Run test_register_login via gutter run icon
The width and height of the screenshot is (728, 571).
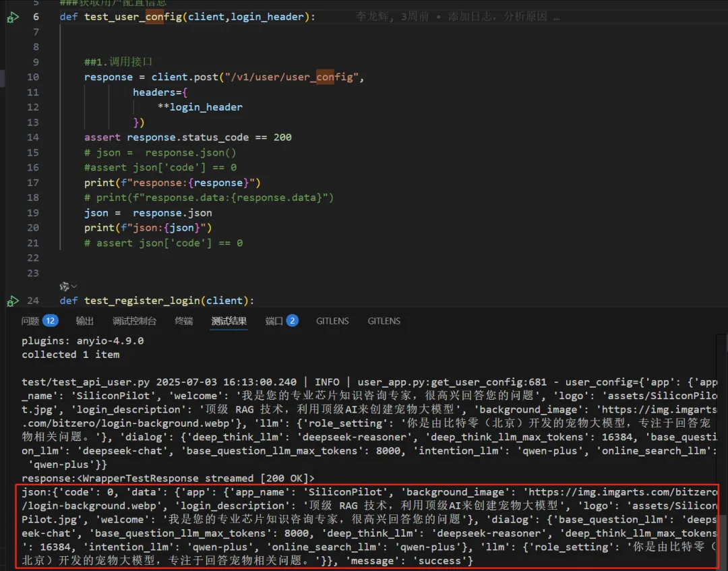coord(13,301)
